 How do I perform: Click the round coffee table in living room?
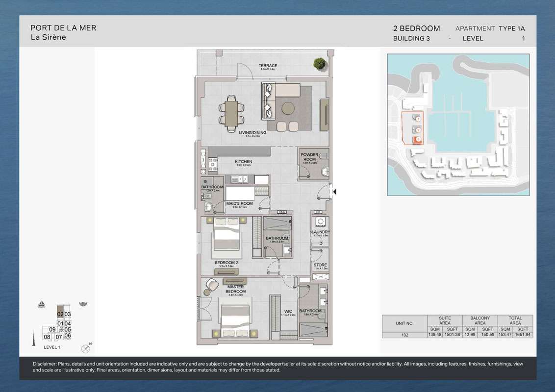pyautogui.click(x=288, y=108)
